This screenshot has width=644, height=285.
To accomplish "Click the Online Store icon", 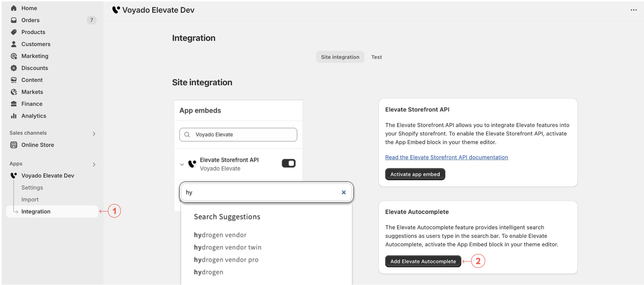I will coord(14,145).
